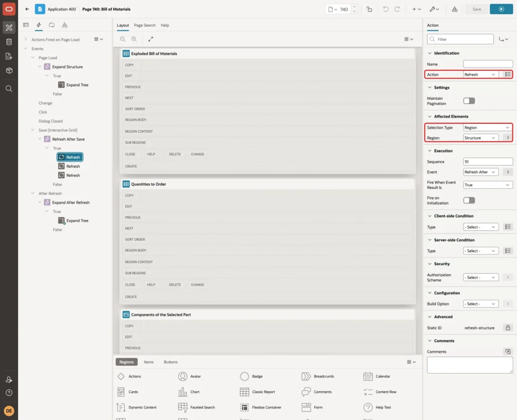Open layout menu hamburger icon
Image resolution: width=517 pixels, height=420 pixels.
pos(408,39)
